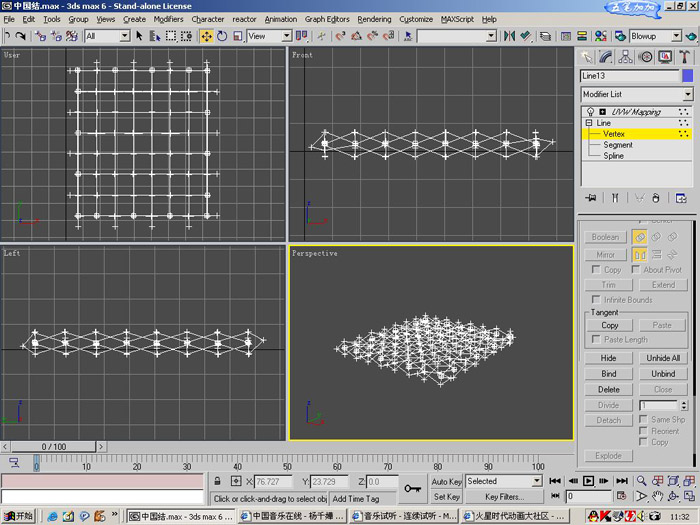
Task: Click the 0 / 100 time slider
Action: pyautogui.click(x=54, y=446)
